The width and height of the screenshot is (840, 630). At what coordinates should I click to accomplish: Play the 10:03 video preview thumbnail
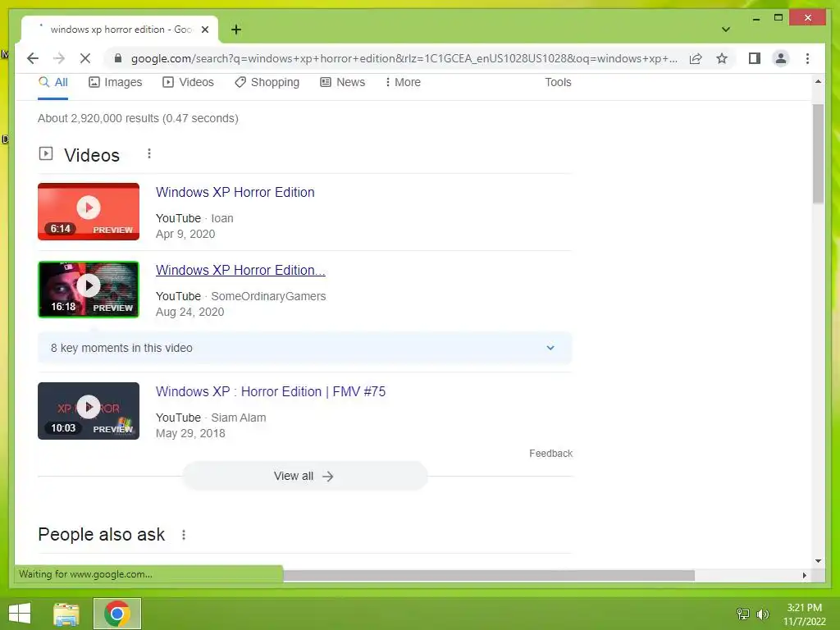click(89, 411)
